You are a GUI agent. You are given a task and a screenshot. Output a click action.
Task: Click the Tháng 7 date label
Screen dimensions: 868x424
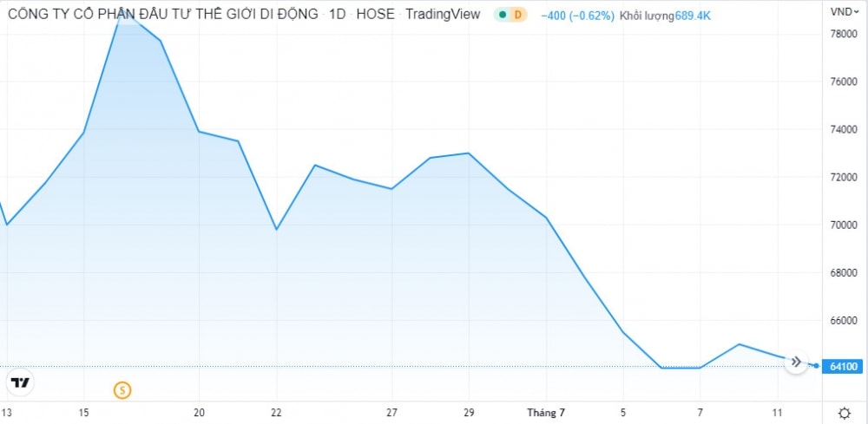(x=545, y=413)
